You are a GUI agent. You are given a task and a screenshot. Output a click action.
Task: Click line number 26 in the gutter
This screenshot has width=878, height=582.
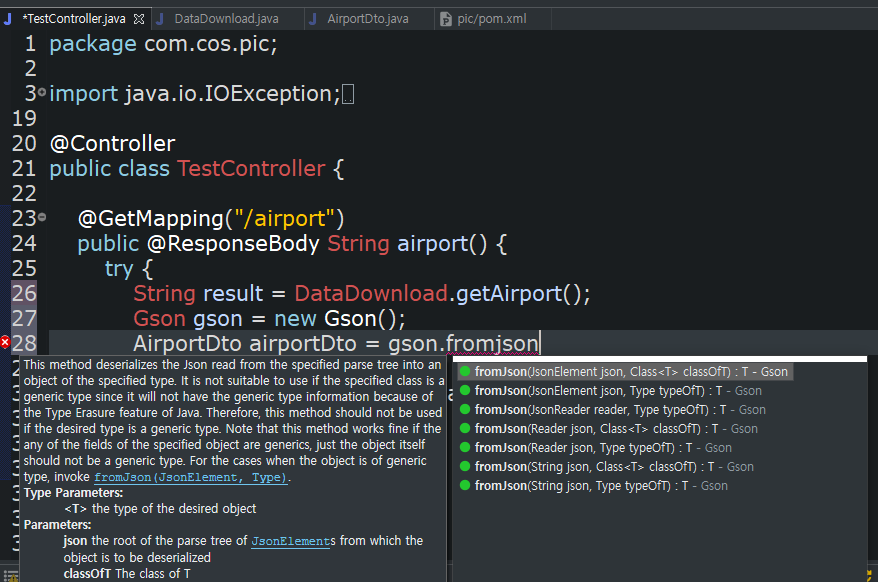24,293
